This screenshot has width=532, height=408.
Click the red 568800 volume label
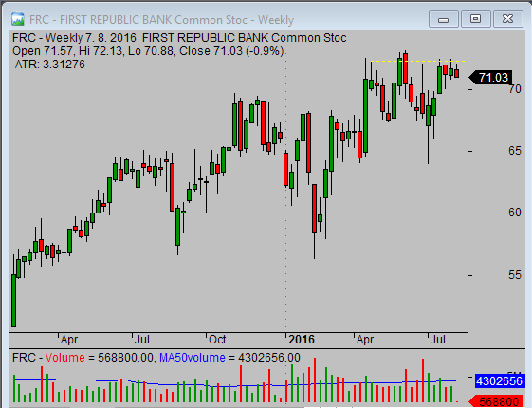(496, 401)
